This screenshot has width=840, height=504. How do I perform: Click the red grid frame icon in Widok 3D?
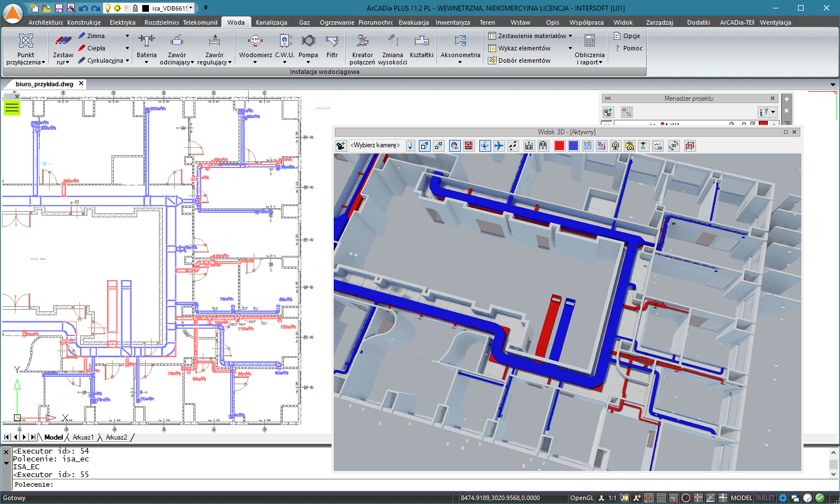[x=690, y=146]
